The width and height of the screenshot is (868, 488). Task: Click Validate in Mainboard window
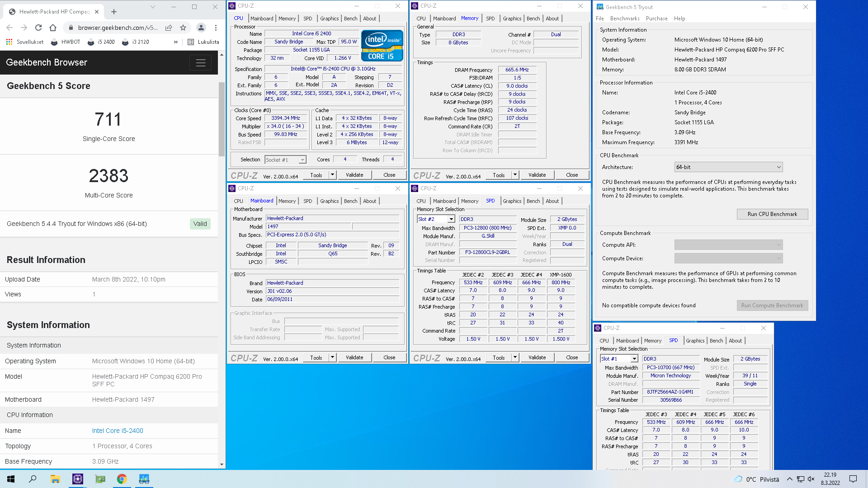[x=354, y=357]
